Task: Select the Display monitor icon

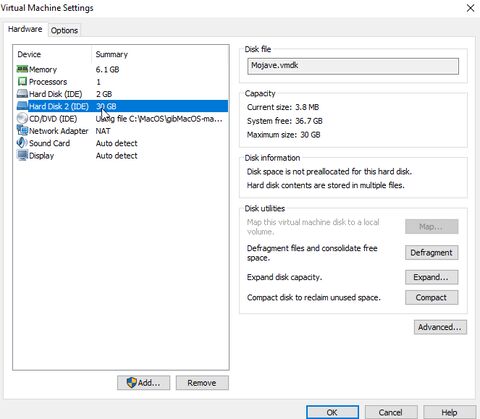Action: (x=22, y=155)
